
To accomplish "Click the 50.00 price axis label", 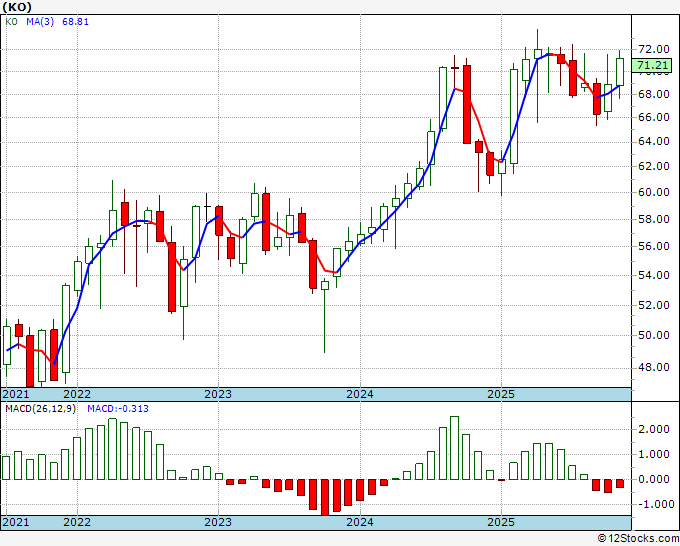I will (654, 335).
